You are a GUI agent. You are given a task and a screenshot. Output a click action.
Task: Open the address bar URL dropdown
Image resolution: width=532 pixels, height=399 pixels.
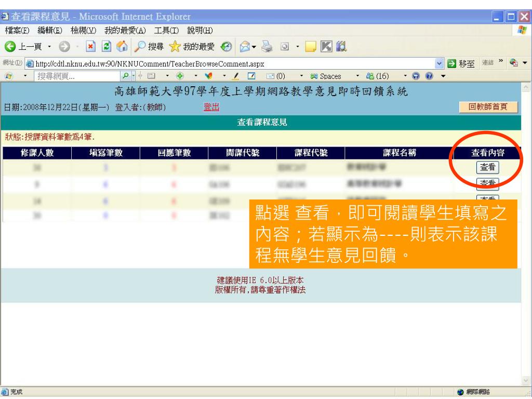439,63
